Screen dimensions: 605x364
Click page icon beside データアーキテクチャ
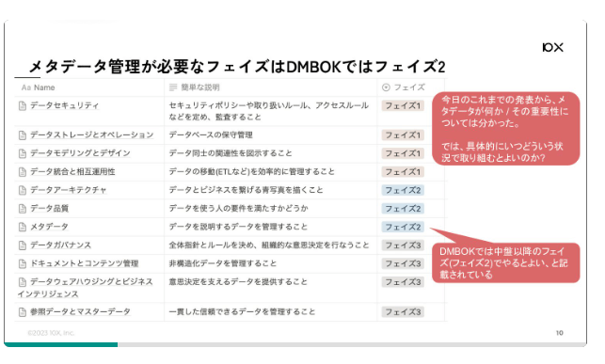click(x=23, y=190)
